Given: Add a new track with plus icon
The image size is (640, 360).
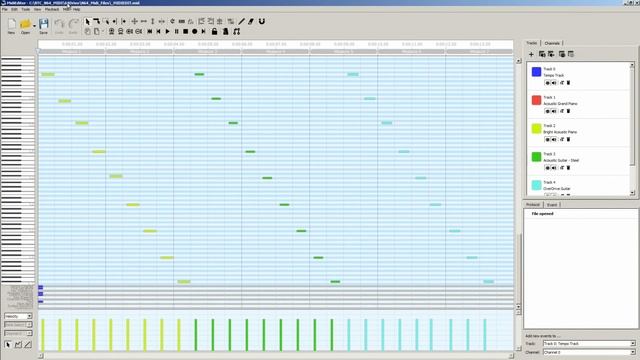Looking at the screenshot, I should pos(531,54).
